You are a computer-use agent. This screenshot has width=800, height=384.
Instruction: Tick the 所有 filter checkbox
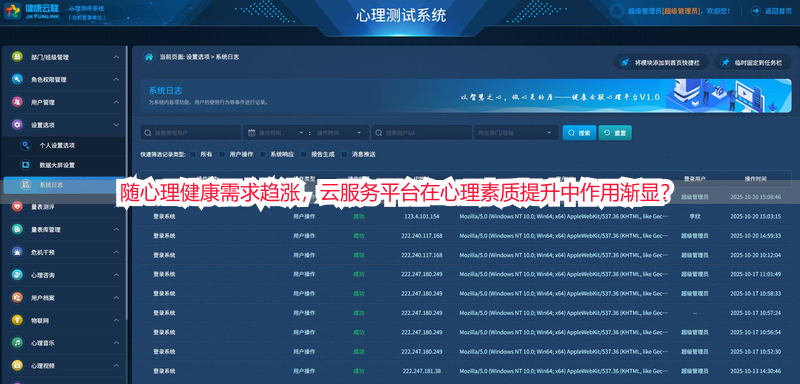(x=193, y=154)
